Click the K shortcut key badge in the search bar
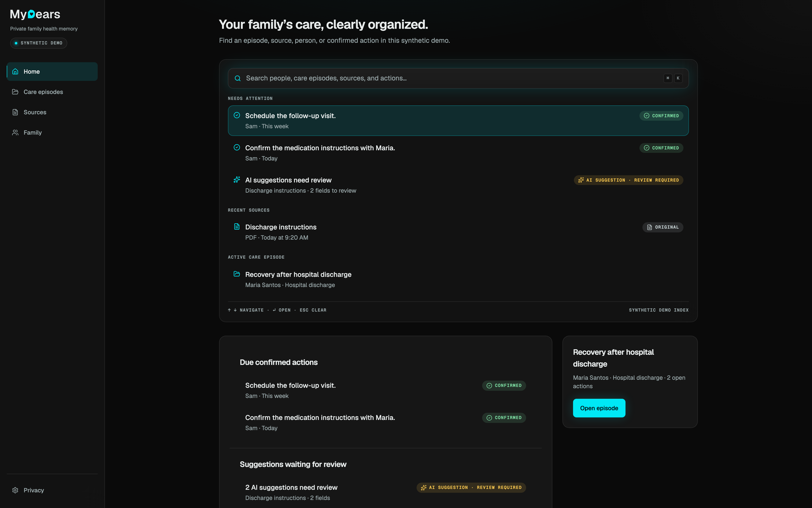This screenshot has width=812, height=508. point(678,78)
